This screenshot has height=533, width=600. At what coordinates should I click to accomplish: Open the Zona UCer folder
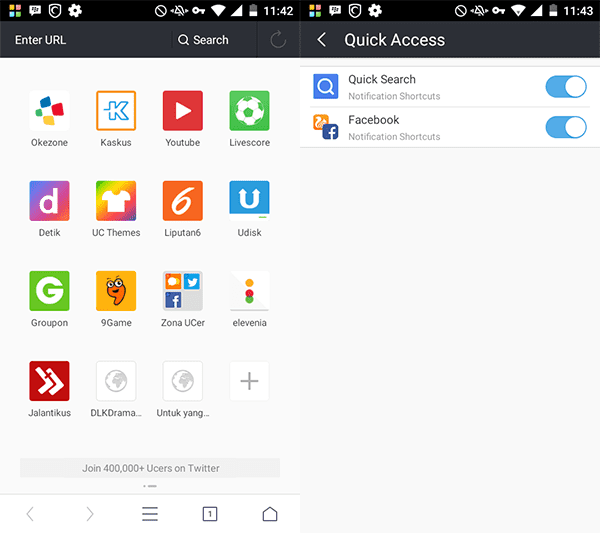pos(183,291)
